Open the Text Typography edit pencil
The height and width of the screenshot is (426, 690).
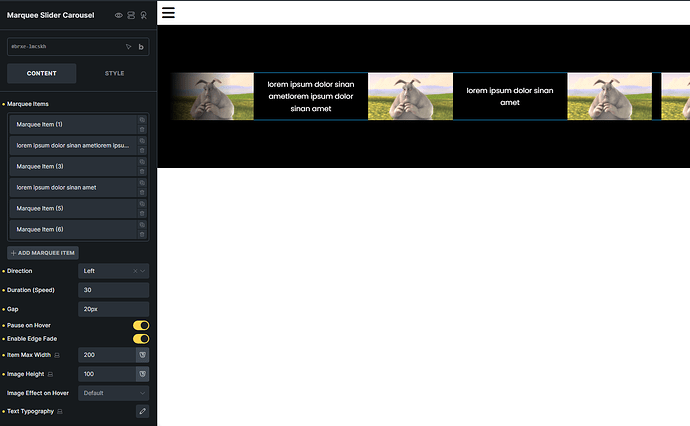click(142, 411)
